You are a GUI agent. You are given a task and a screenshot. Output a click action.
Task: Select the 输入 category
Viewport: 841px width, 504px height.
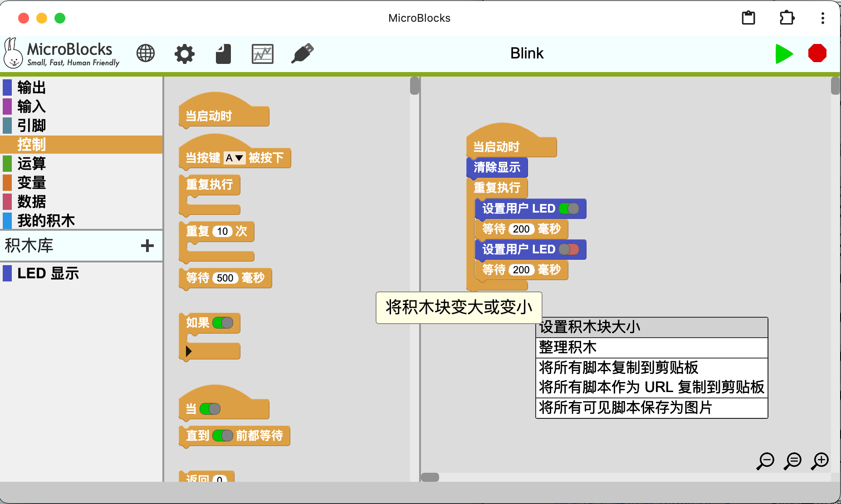[82, 107]
